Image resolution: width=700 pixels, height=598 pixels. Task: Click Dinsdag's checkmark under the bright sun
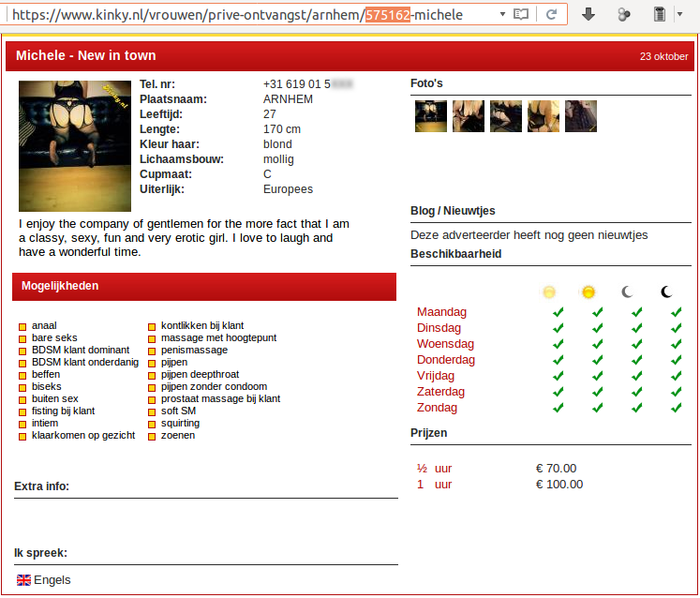point(597,328)
